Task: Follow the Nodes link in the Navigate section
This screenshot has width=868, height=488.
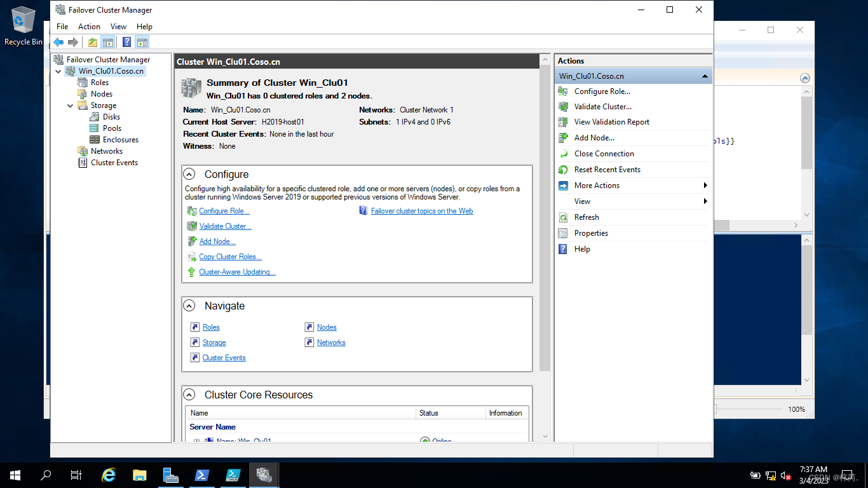Action: tap(327, 327)
